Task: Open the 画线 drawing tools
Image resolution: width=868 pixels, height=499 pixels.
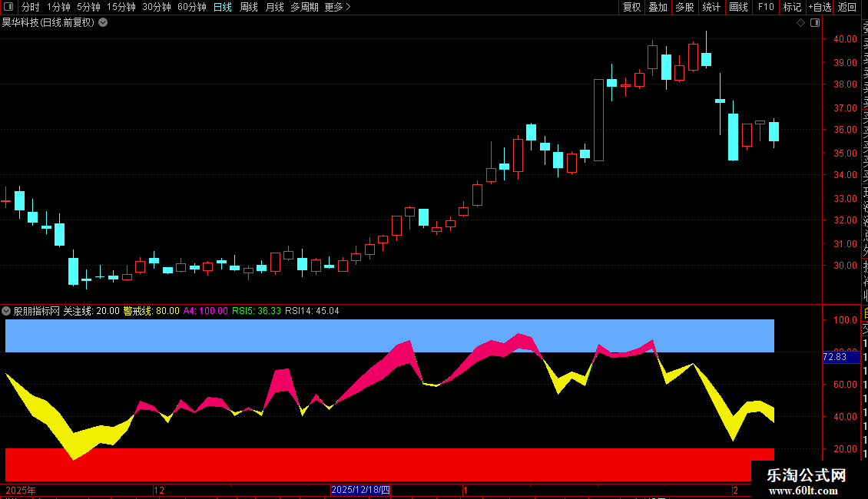Action: pos(738,7)
